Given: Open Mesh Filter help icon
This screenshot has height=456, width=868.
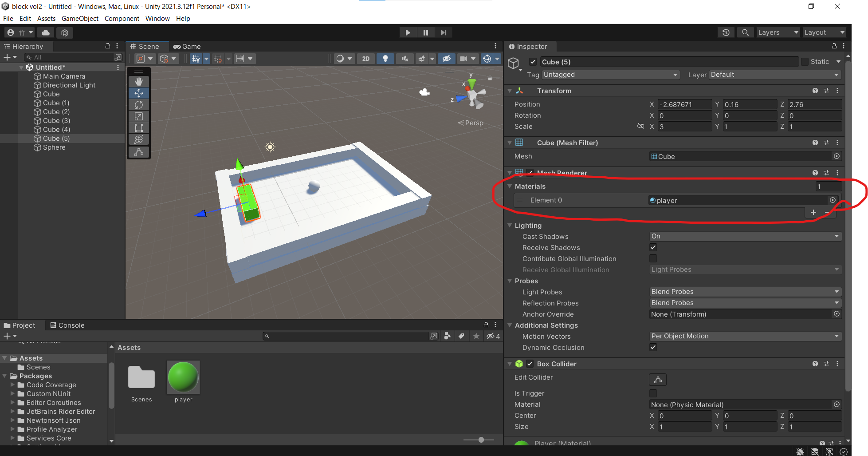Looking at the screenshot, I should [815, 143].
